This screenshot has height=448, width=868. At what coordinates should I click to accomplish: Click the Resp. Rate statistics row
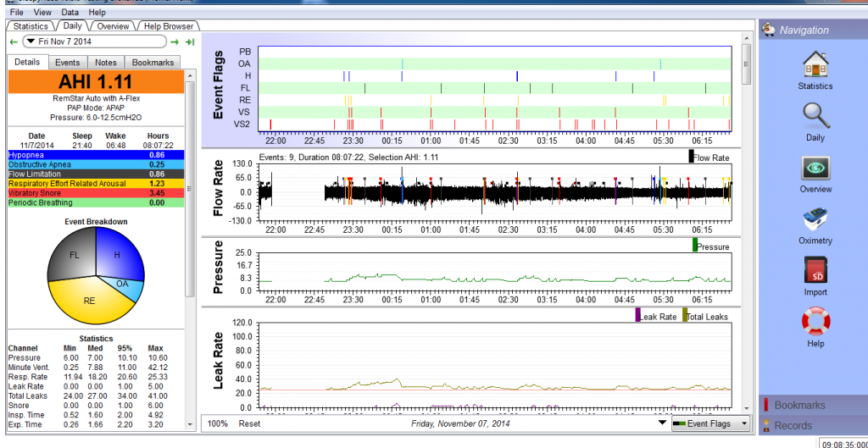point(88,377)
